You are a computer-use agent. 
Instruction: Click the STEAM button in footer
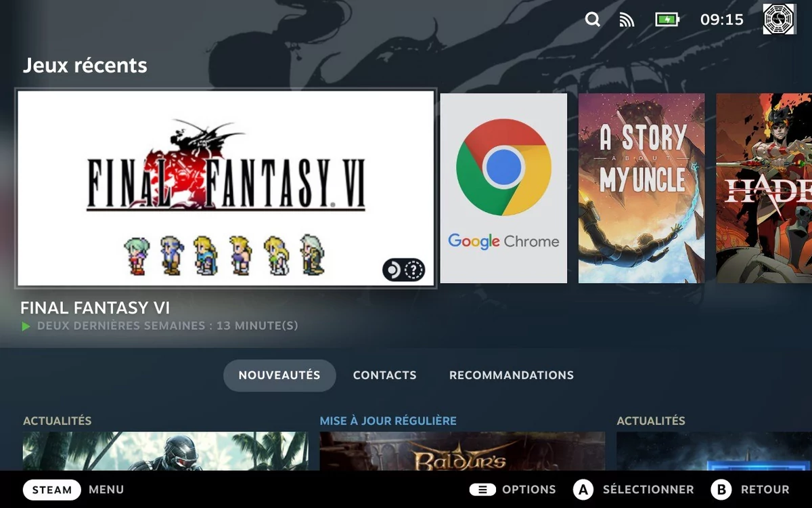52,490
